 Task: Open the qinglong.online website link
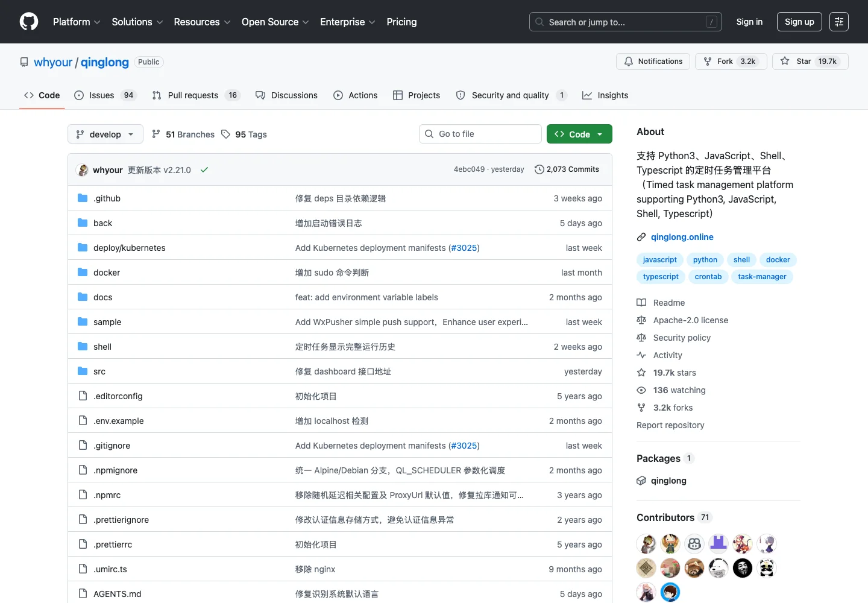coord(682,237)
